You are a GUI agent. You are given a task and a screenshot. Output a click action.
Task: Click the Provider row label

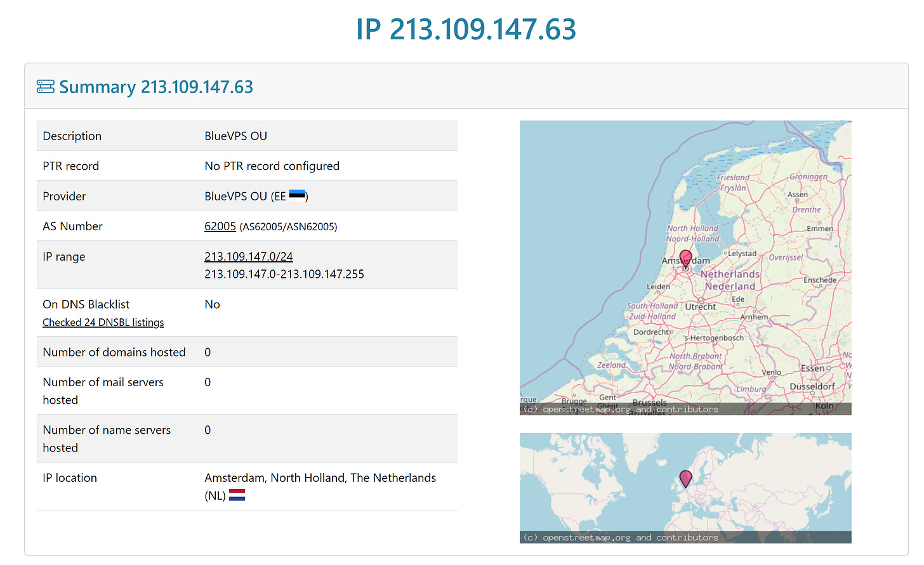click(64, 197)
